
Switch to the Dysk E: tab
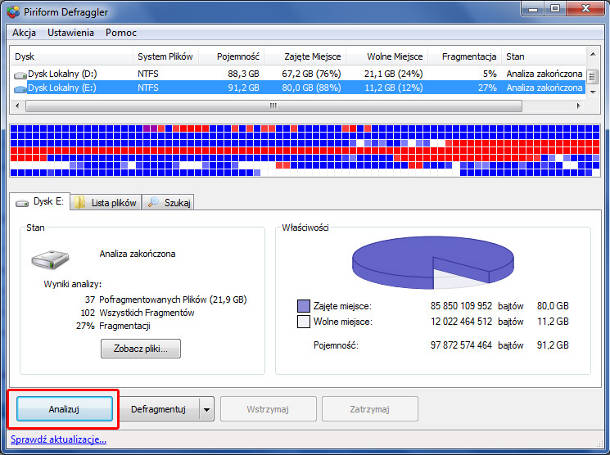40,201
